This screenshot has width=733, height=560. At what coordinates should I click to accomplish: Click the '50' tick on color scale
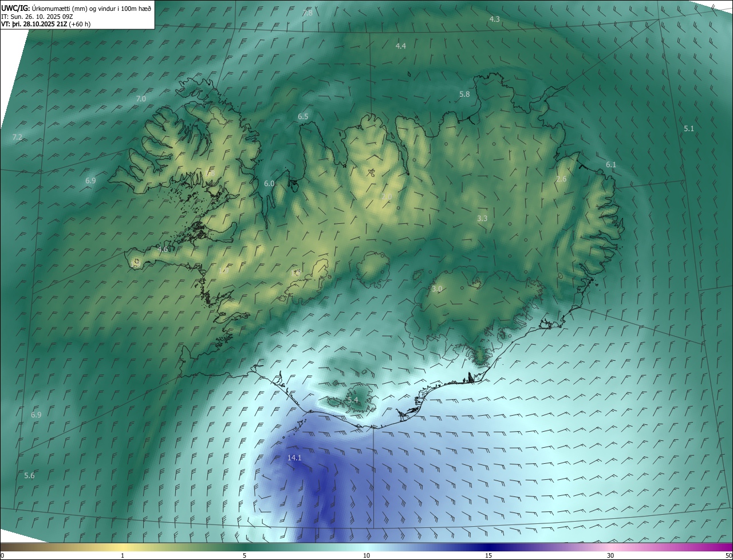(x=728, y=555)
